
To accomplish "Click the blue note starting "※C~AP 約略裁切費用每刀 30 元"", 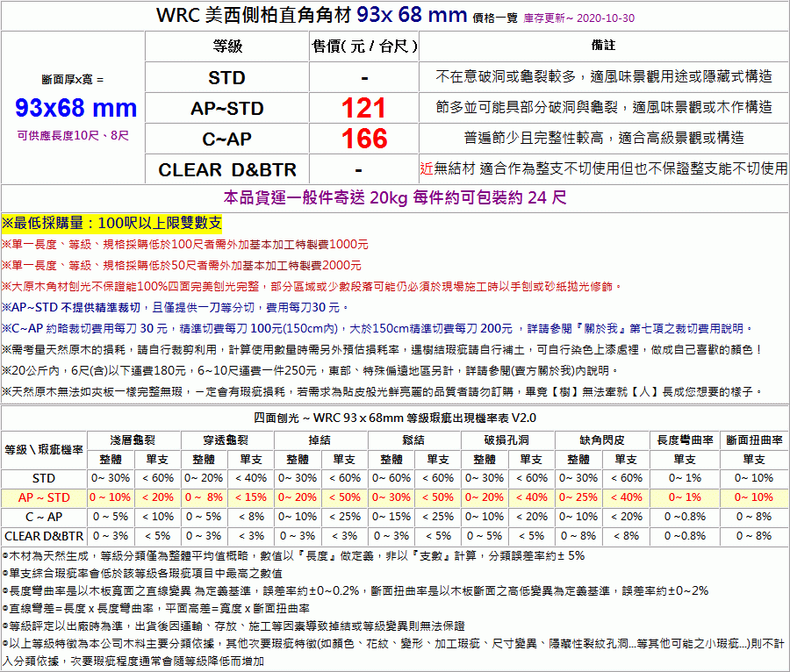I will pyautogui.click(x=377, y=329).
